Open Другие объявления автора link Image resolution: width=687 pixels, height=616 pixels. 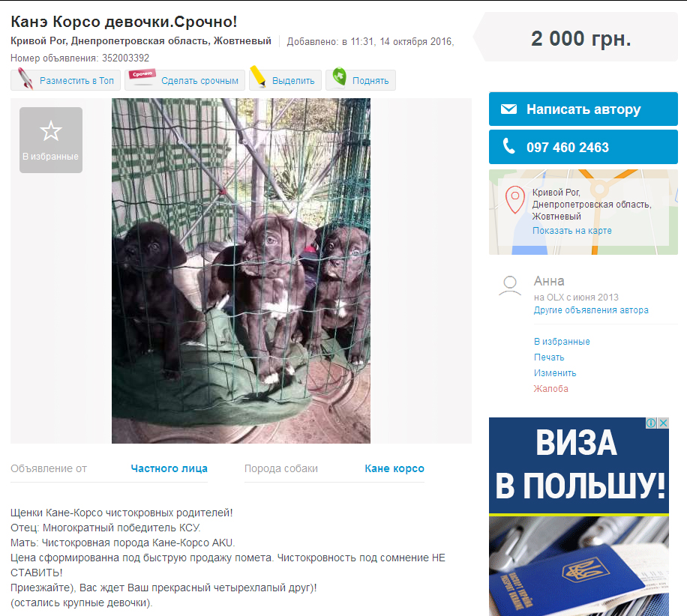point(590,310)
